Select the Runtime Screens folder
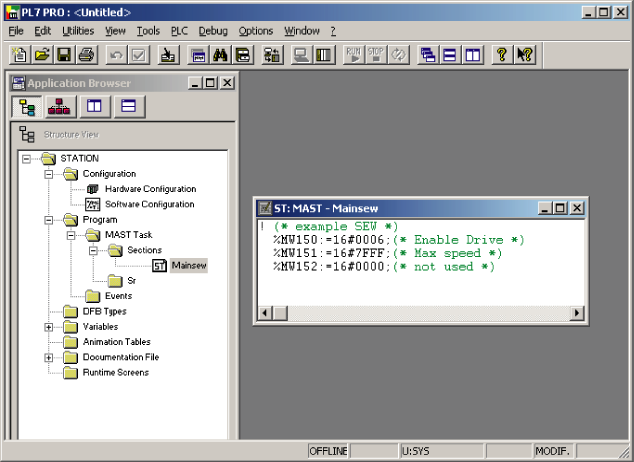This screenshot has height=462, width=634. (x=116, y=373)
